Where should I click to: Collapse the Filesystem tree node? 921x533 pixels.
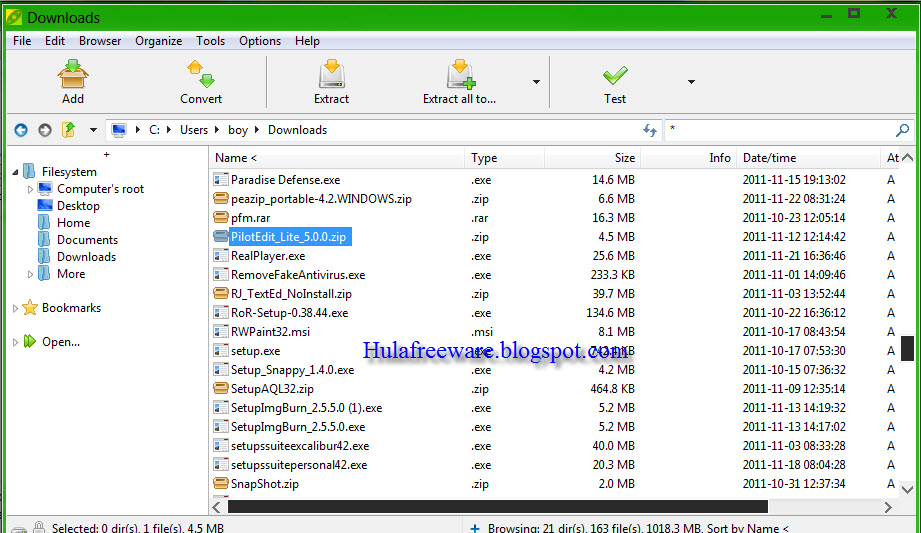[x=15, y=172]
